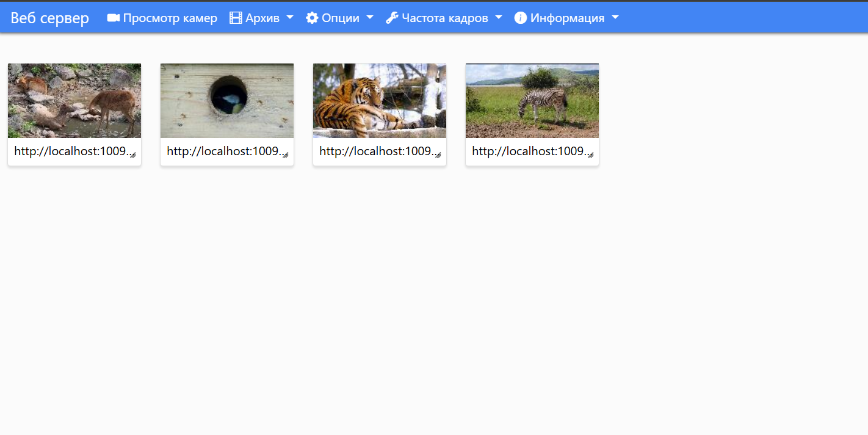Image resolution: width=868 pixels, height=435 pixels.
Task: Open the Частота кадров dropdown caret
Action: [x=499, y=18]
